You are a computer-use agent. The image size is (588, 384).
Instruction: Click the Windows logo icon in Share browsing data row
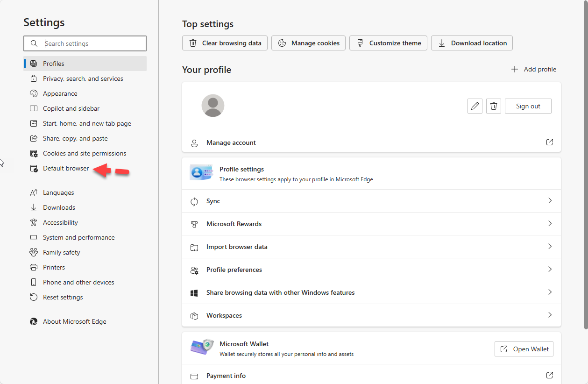(x=194, y=293)
